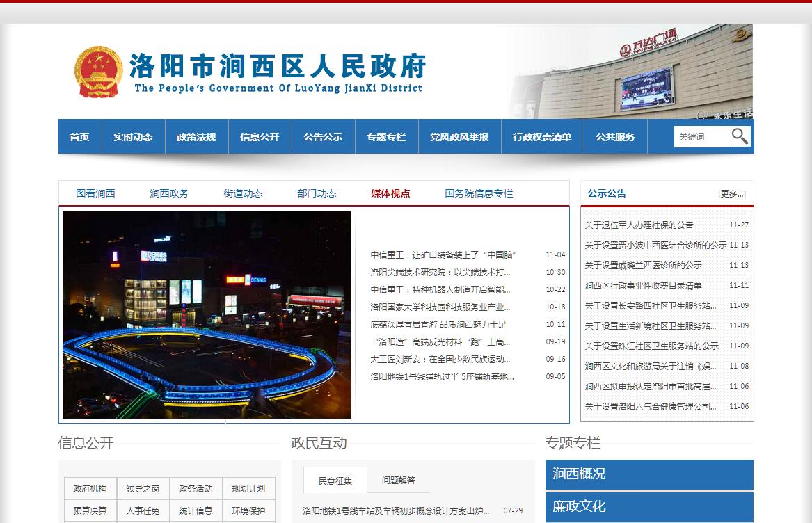Screen dimensions: 812x523
Task: Open the 关于退伍军人办理社保的公告 announcement
Action: tap(639, 225)
